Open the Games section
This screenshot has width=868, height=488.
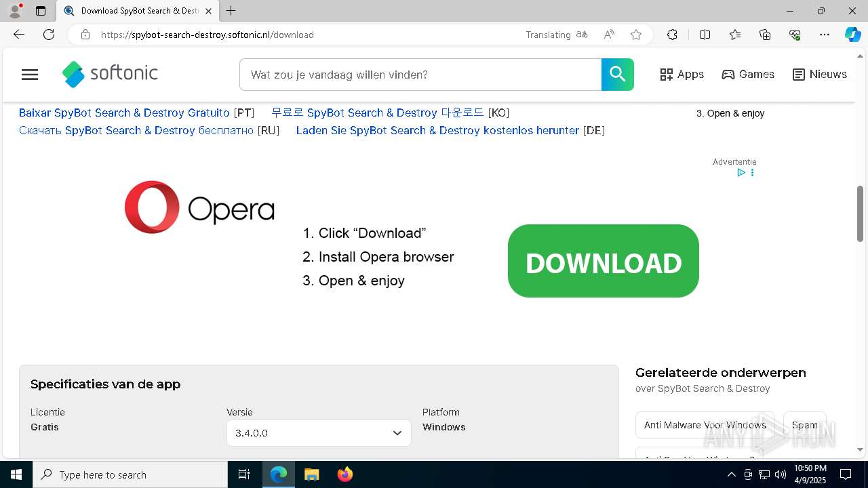point(748,75)
